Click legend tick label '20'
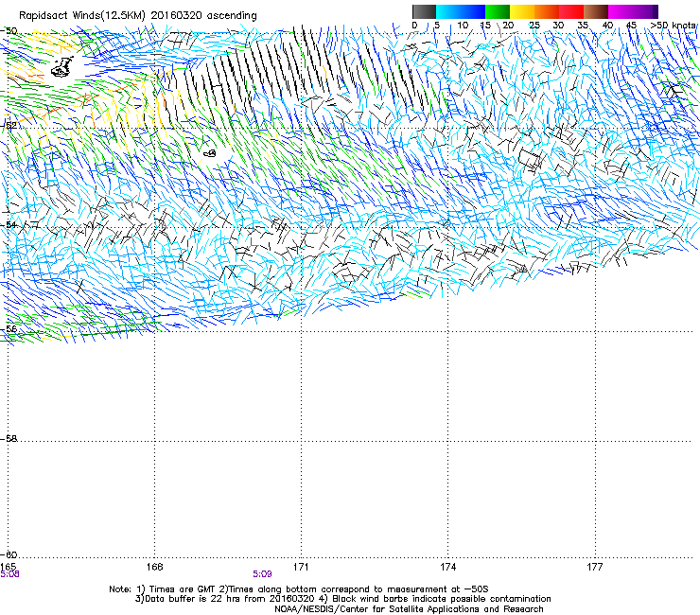The width and height of the screenshot is (700, 615). point(508,26)
